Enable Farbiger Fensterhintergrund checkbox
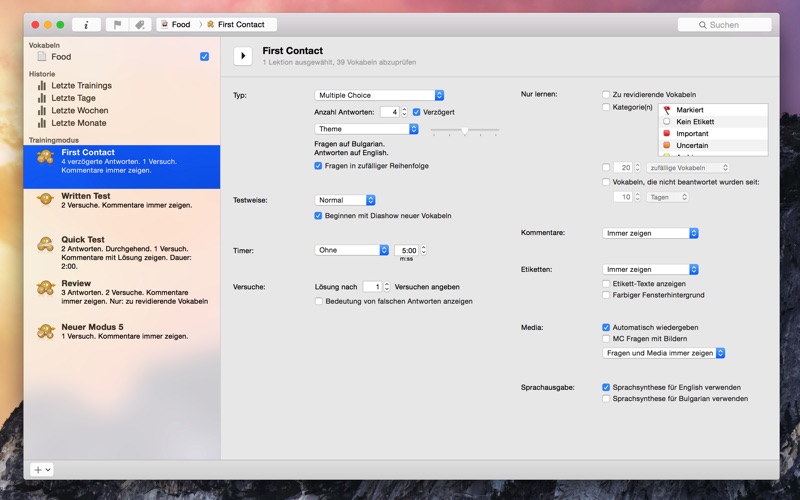 606,295
